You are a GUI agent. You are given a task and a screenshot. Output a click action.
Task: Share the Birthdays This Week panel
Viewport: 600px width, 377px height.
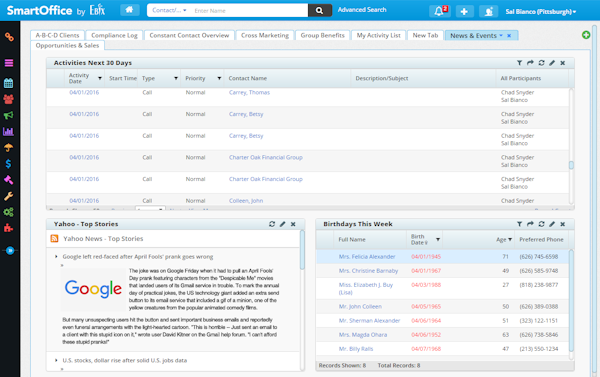pos(530,224)
